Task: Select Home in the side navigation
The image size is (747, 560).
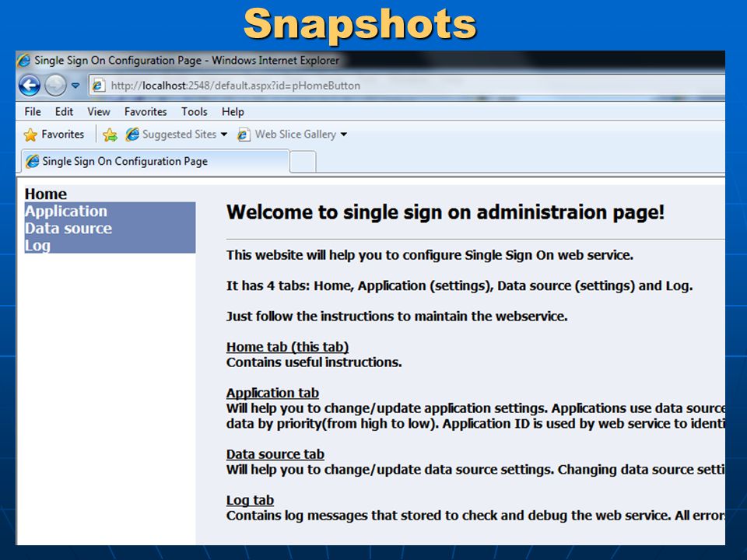Action: coord(46,194)
